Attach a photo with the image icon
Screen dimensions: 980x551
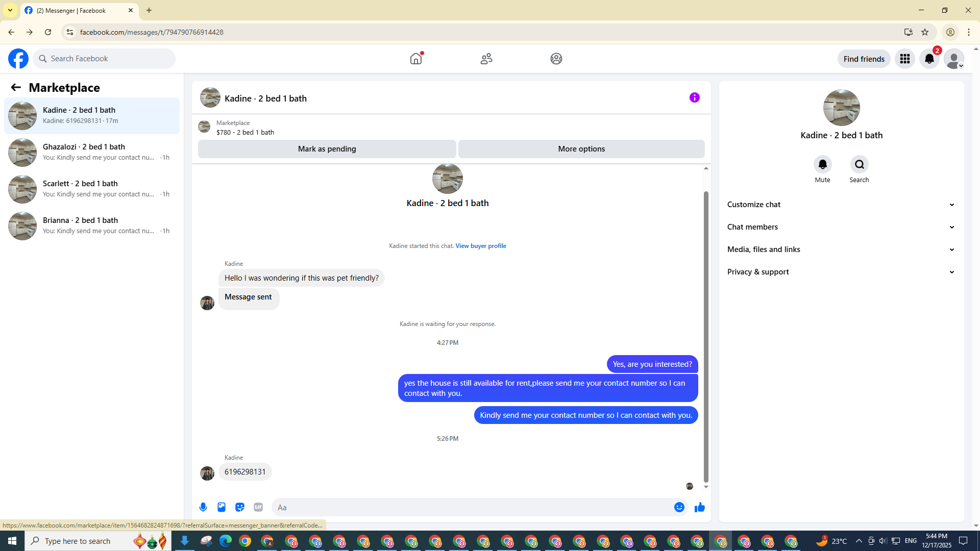pyautogui.click(x=222, y=507)
